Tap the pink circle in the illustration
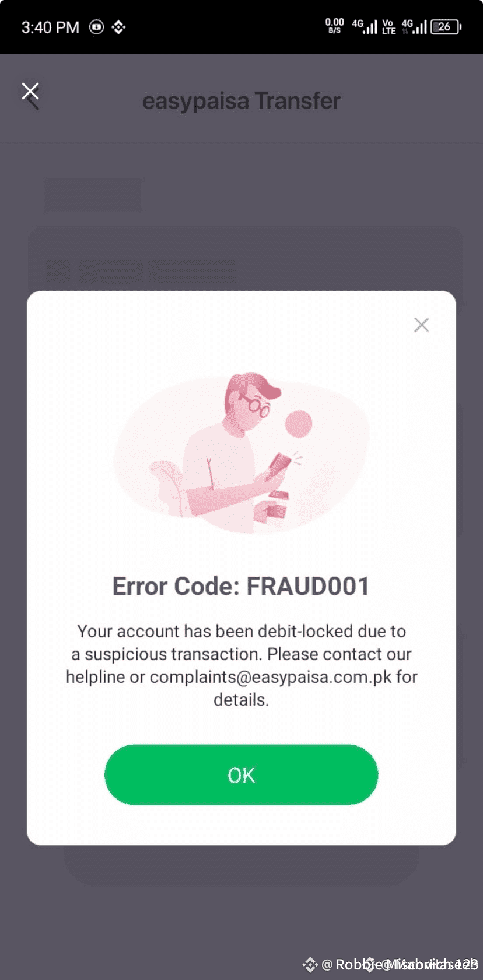The height and width of the screenshot is (980, 483). click(x=299, y=424)
